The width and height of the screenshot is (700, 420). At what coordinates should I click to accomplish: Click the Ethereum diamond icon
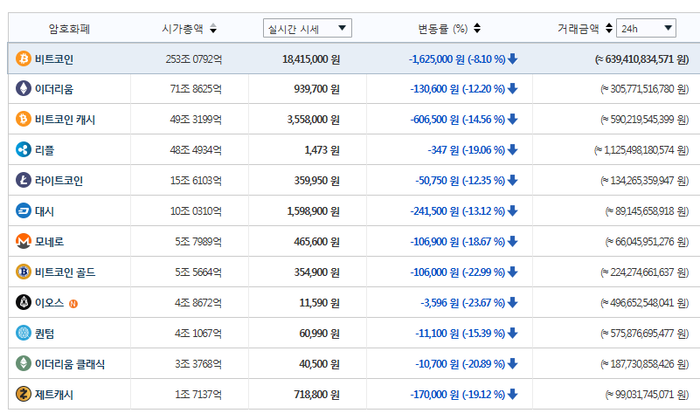coord(23,89)
